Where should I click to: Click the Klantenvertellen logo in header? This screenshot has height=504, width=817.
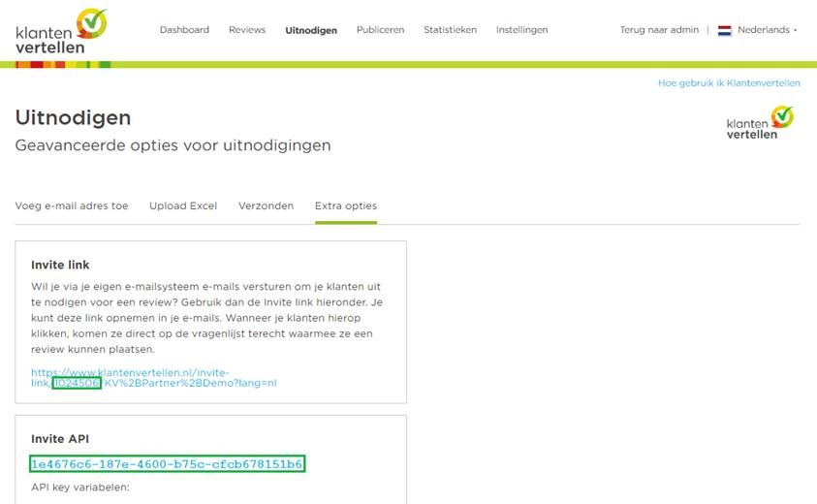(x=61, y=31)
